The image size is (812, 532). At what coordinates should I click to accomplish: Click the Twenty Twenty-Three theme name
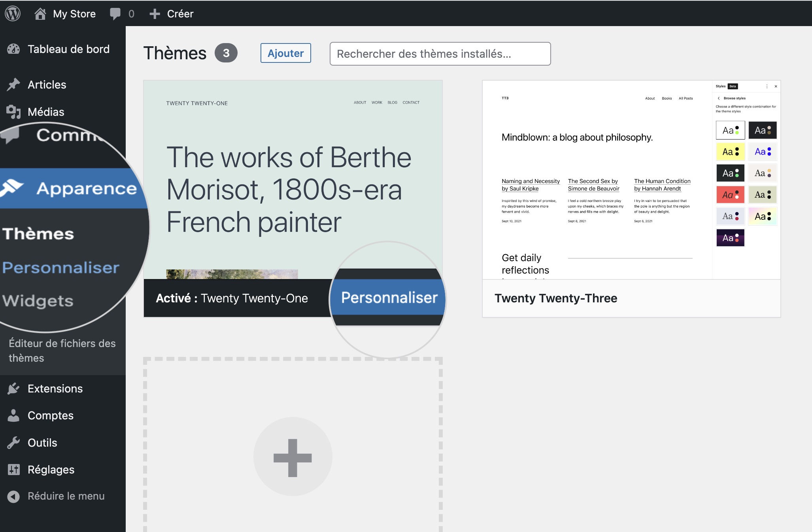(x=556, y=298)
